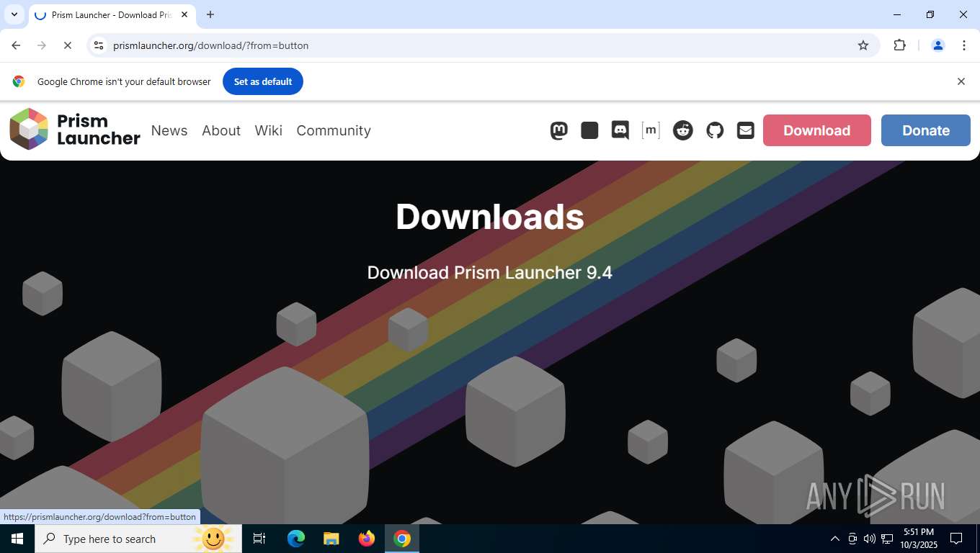Stop page loading with the X button

pos(67,45)
